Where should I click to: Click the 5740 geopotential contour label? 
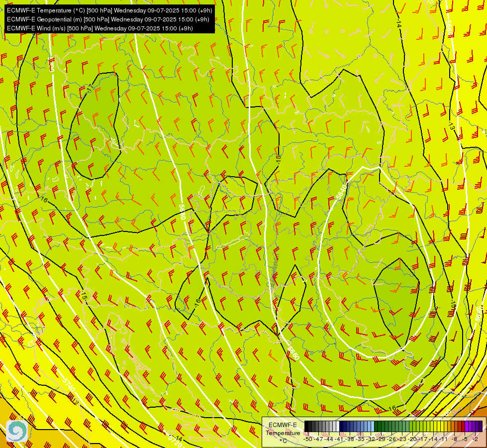69,385
